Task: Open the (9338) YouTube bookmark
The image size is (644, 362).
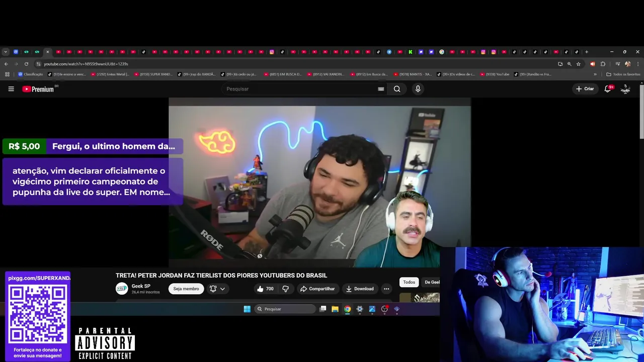Action: 495,74
